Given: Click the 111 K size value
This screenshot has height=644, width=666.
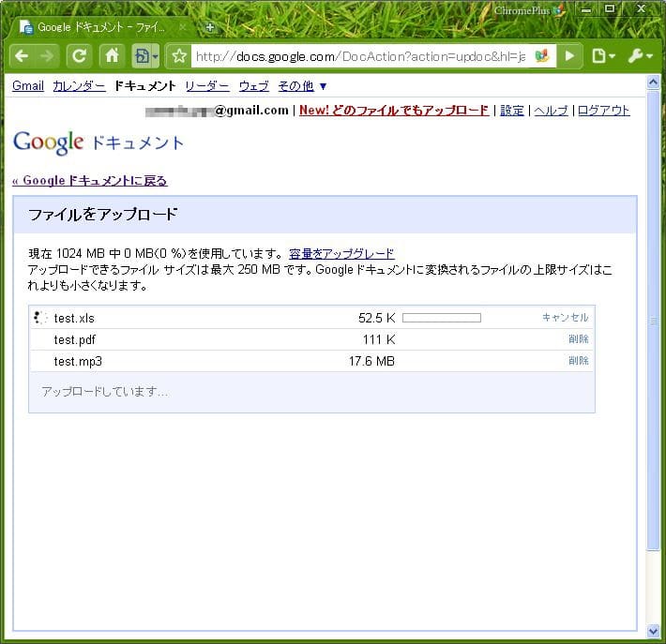Looking at the screenshot, I should (x=379, y=339).
